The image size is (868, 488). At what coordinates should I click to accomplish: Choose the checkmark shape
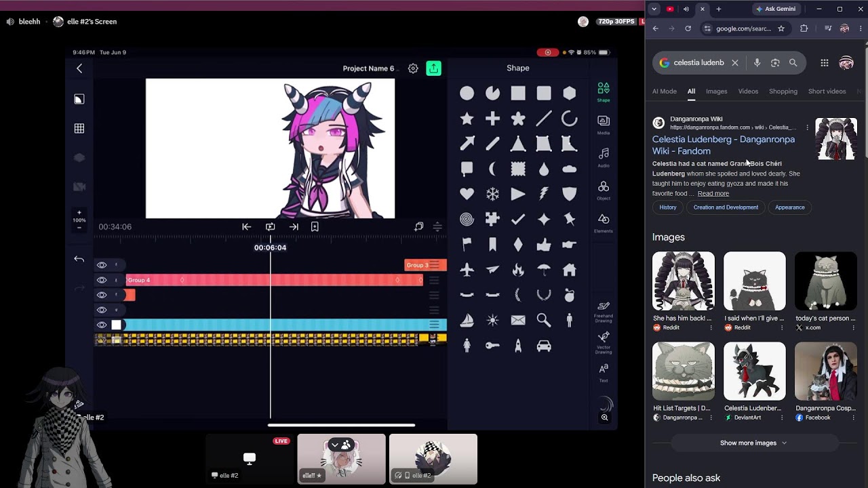tap(518, 219)
